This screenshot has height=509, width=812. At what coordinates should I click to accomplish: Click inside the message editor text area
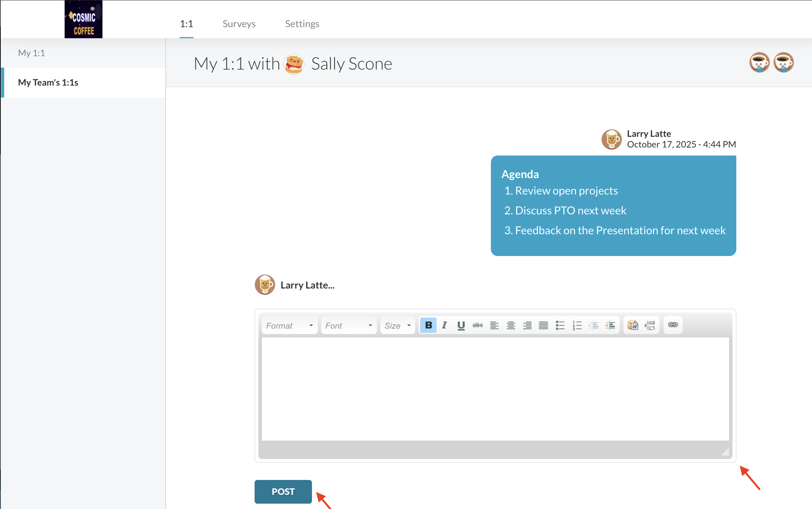495,389
